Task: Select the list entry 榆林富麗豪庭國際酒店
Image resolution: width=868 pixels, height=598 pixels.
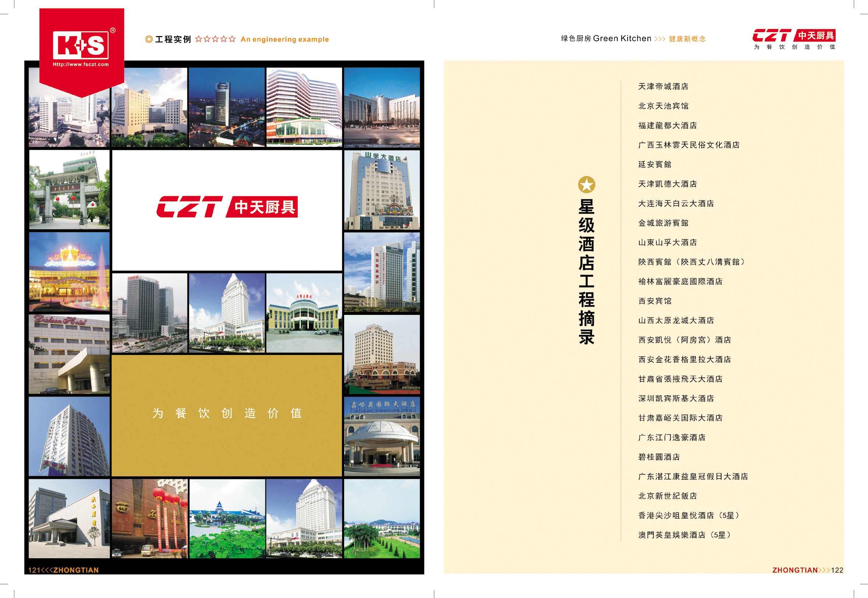Action: pos(680,281)
